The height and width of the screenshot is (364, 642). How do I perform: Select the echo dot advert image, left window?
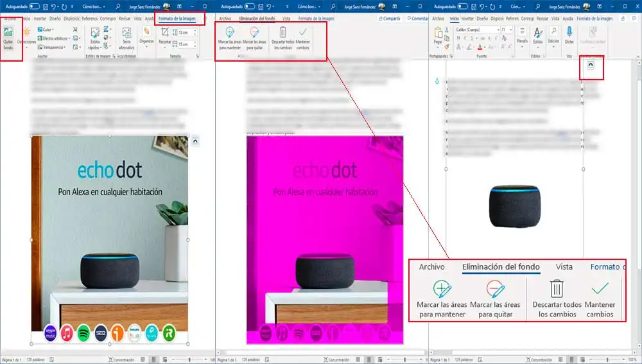(x=109, y=239)
